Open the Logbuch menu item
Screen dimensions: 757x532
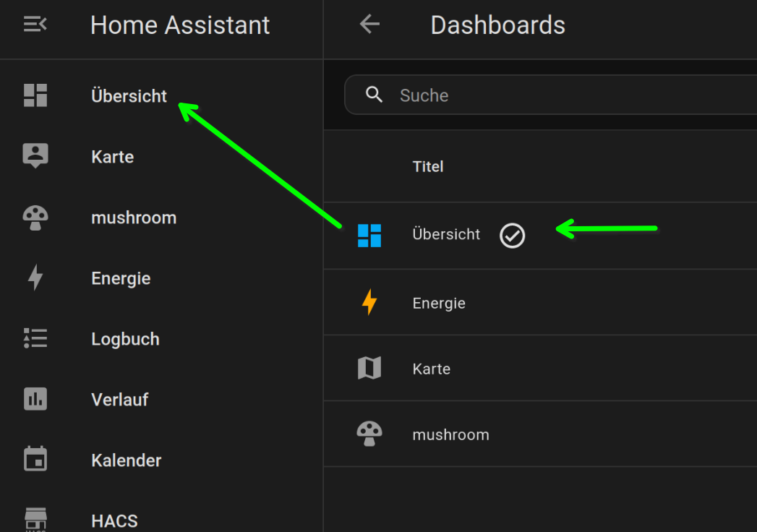coord(126,339)
